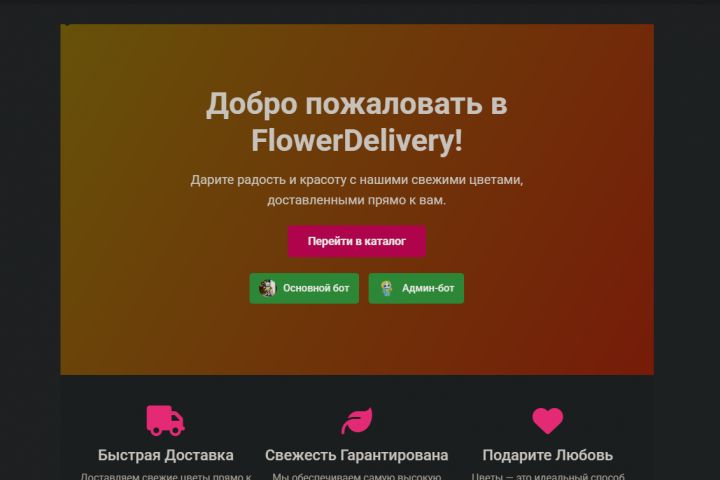Image resolution: width=720 pixels, height=480 pixels.
Task: Select the Подарите Любовь heading
Action: (547, 455)
